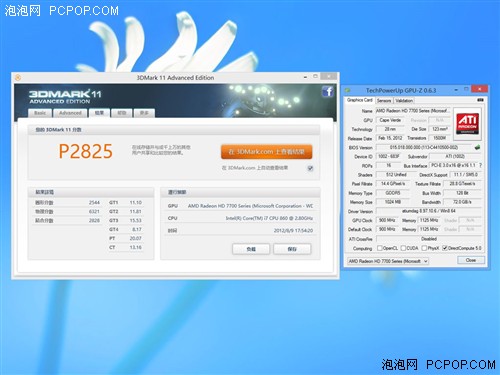The height and width of the screenshot is (375, 500).
Task: Toggle the OpenCL checkbox
Action: pyautogui.click(x=379, y=248)
